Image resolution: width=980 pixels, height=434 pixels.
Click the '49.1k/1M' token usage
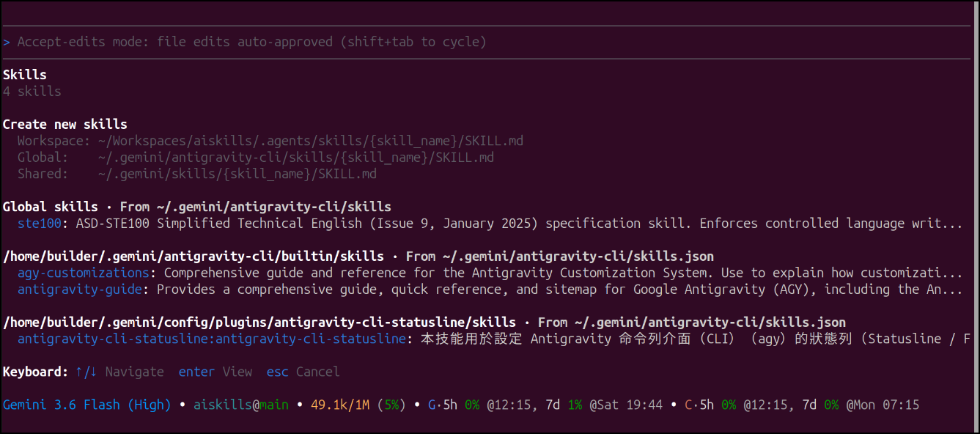click(340, 405)
